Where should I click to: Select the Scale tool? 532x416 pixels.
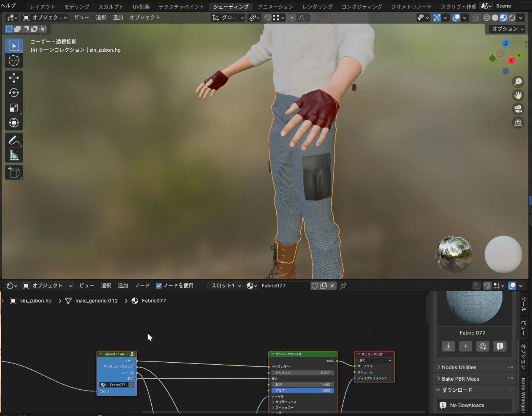[14, 108]
